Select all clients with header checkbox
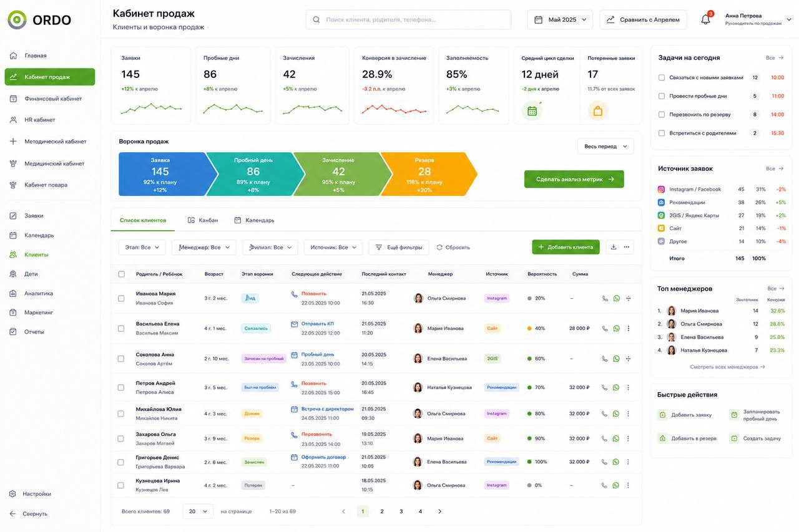Viewport: 799px width, 532px height. tap(121, 274)
